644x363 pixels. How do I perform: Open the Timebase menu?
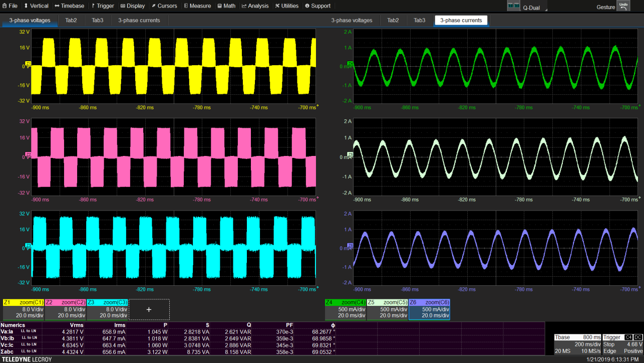click(69, 6)
